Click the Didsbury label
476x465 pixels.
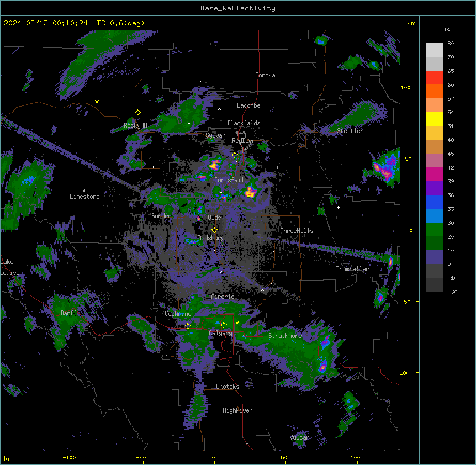point(211,238)
